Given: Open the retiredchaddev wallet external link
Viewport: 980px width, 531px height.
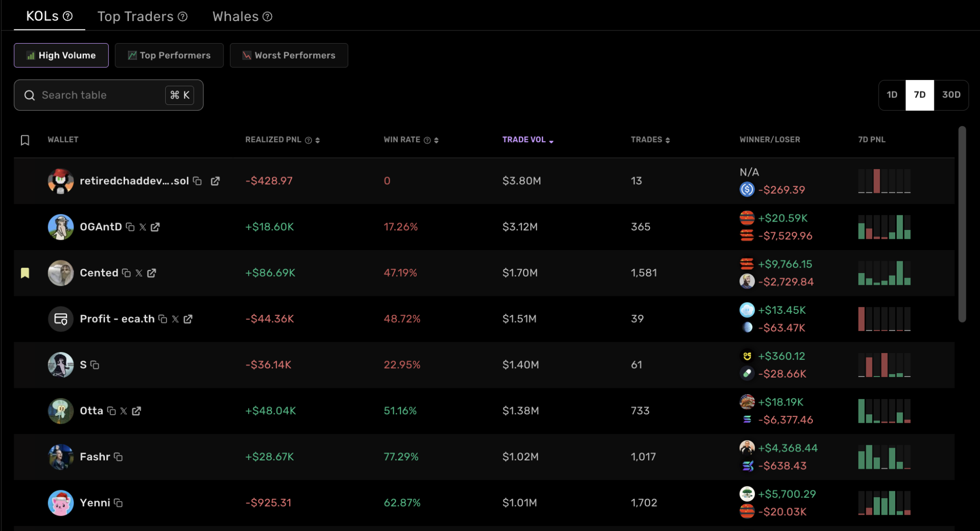Looking at the screenshot, I should point(215,181).
